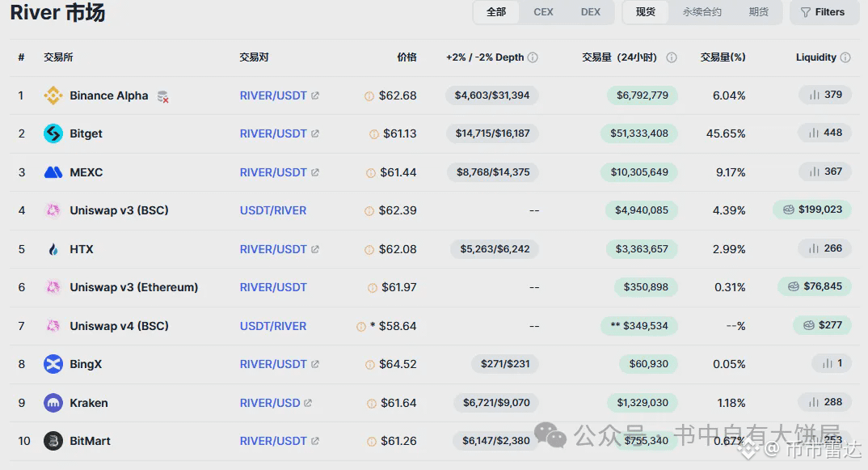Click the funnel icon on the Filters button

pyautogui.click(x=806, y=12)
